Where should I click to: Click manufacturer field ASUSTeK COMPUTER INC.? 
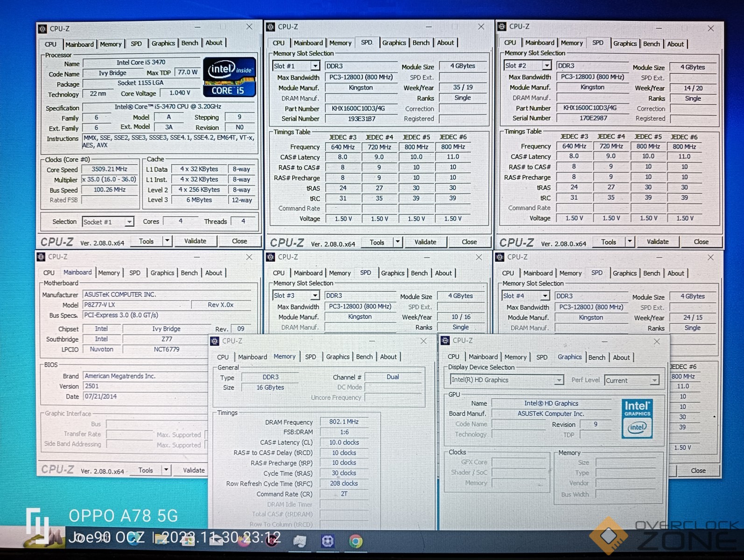[x=167, y=294]
